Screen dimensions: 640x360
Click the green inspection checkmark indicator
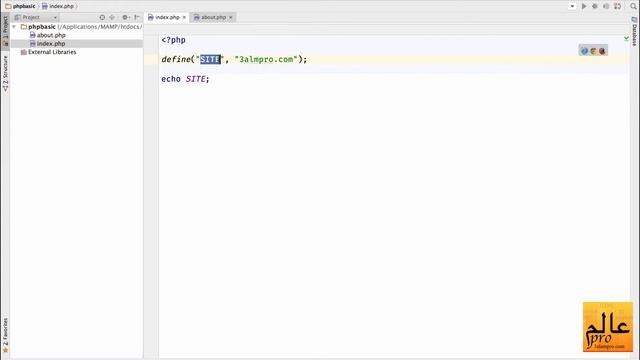click(626, 38)
